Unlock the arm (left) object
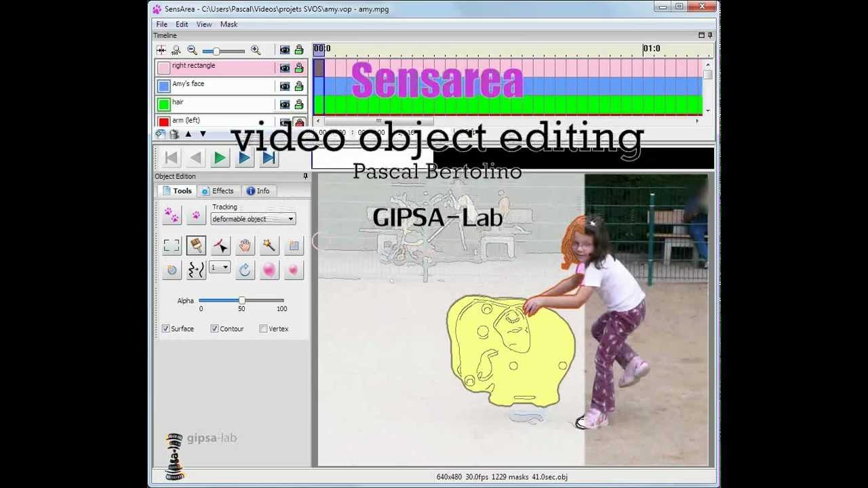Viewport: 868px width, 488px height. [x=299, y=123]
